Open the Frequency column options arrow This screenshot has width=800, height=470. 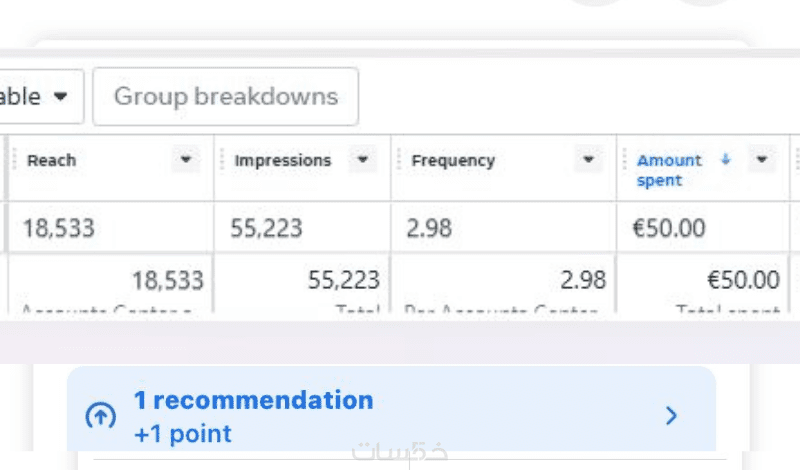588,160
